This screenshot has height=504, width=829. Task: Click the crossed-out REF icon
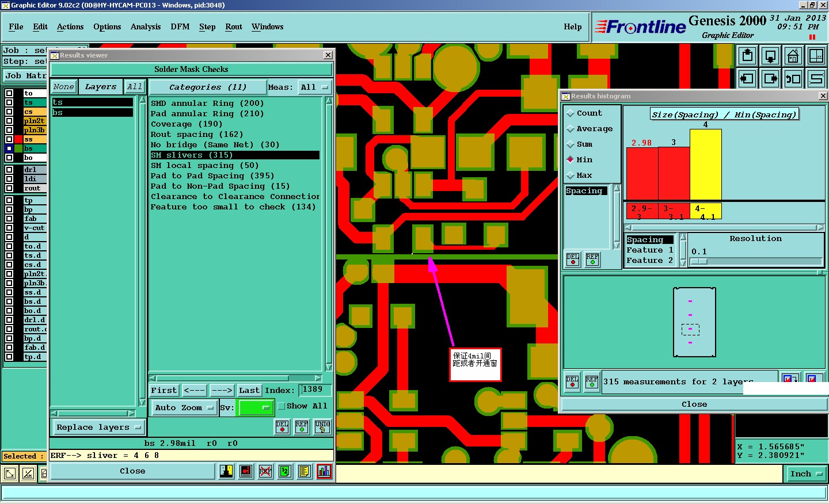pyautogui.click(x=265, y=471)
